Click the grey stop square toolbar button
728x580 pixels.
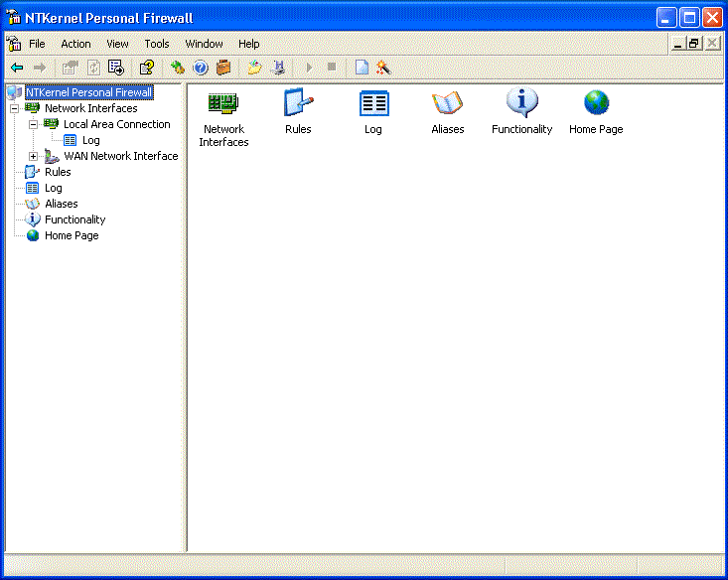[332, 67]
